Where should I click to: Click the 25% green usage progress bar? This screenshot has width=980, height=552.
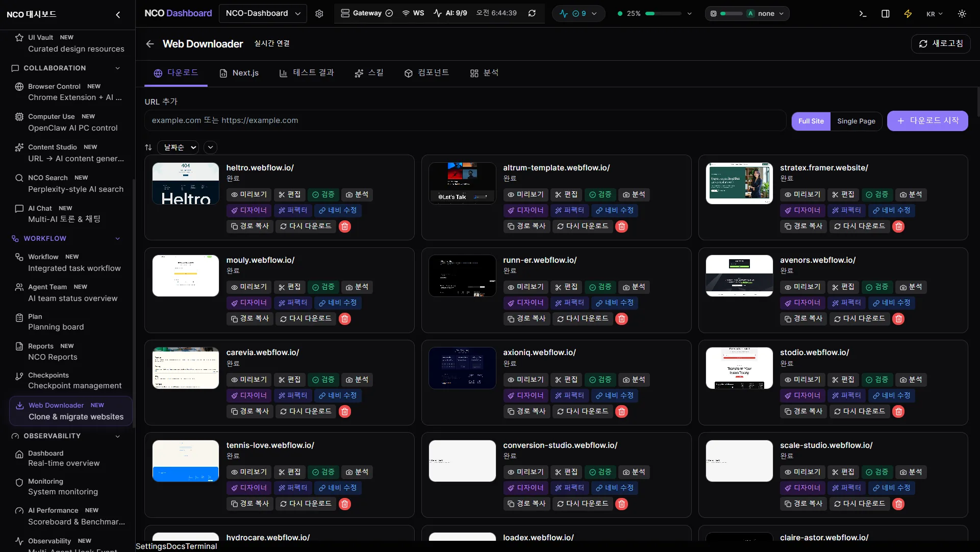(x=663, y=14)
